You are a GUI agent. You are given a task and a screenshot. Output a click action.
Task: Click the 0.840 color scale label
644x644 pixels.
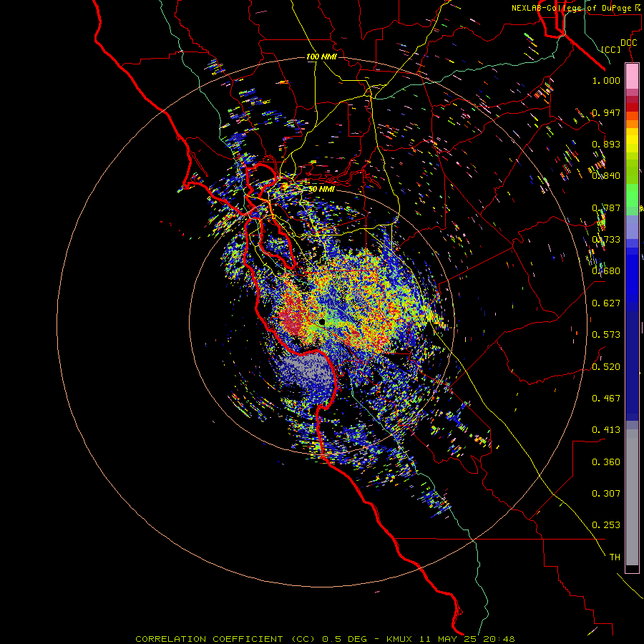click(x=606, y=176)
